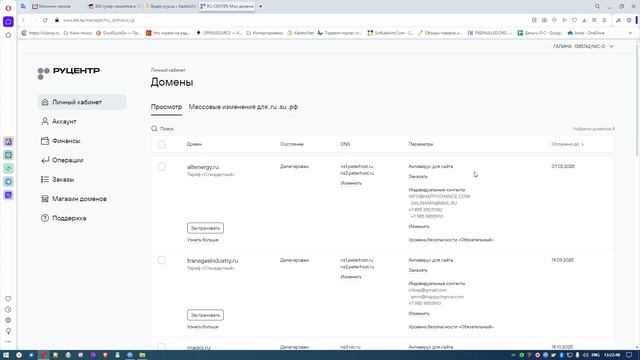Open the Telegram messenger in sidebar
Screen dimensions: 640x360
(8, 182)
